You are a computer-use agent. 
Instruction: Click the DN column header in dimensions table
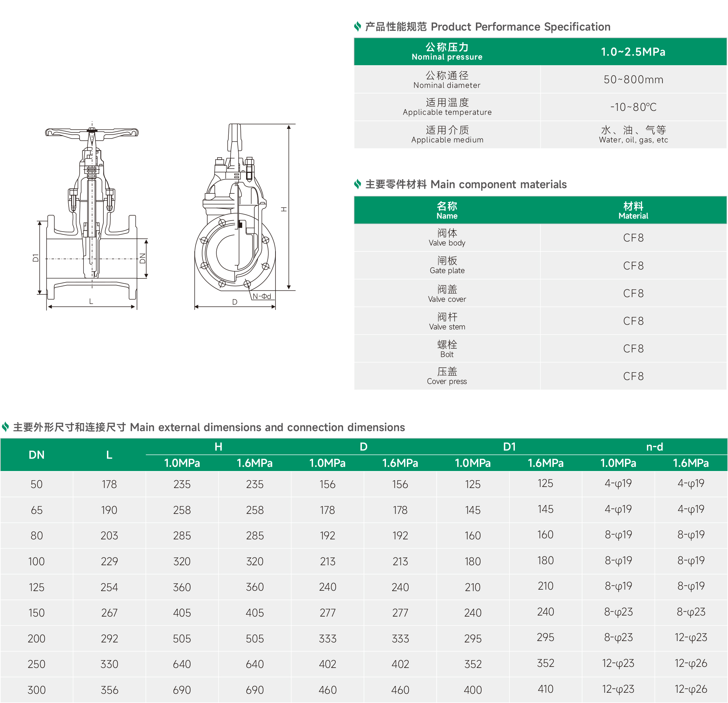pyautogui.click(x=36, y=455)
